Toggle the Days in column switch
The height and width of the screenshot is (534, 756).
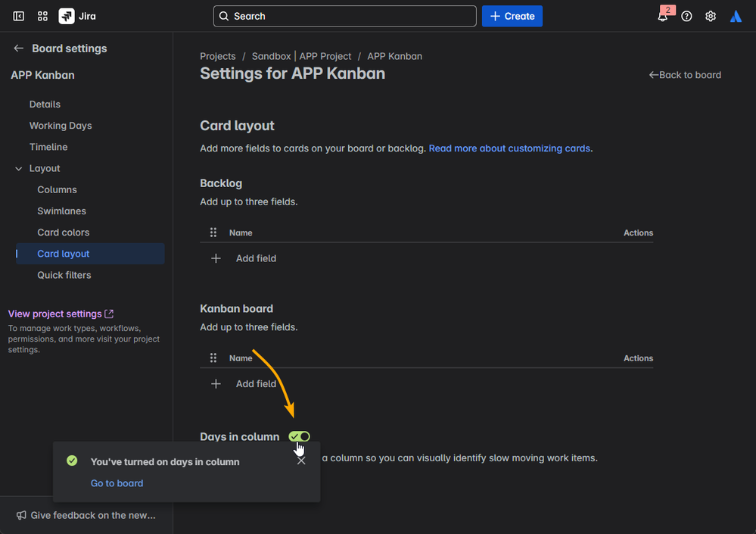point(300,436)
